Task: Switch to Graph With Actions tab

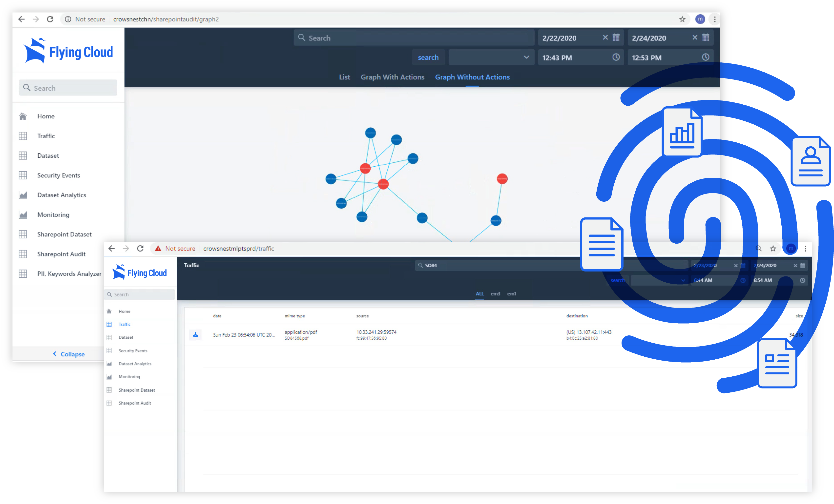Action: pyautogui.click(x=392, y=77)
